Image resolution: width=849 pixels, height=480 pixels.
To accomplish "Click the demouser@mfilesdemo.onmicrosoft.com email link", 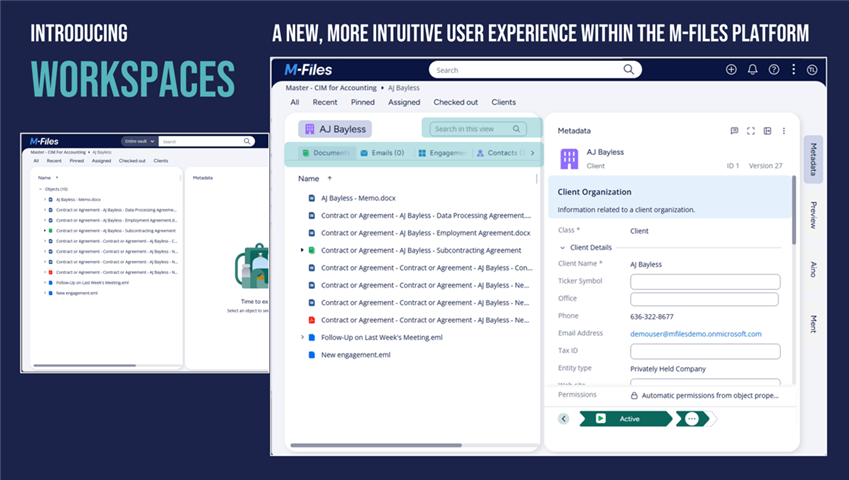I will (x=696, y=334).
